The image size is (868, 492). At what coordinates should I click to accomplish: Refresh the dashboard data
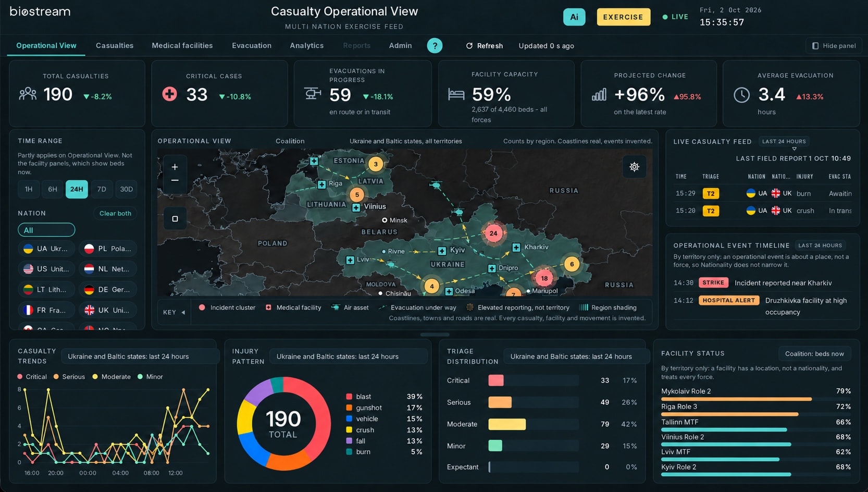point(485,46)
